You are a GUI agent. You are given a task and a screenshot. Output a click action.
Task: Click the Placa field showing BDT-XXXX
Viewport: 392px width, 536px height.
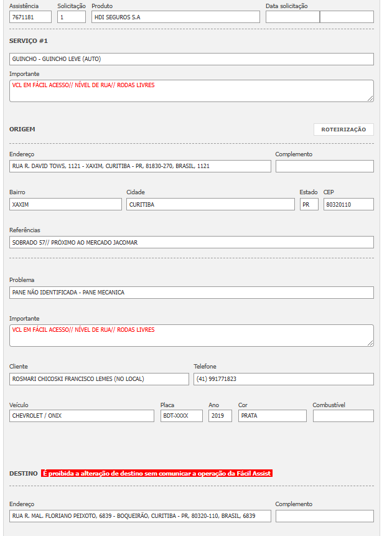181,416
